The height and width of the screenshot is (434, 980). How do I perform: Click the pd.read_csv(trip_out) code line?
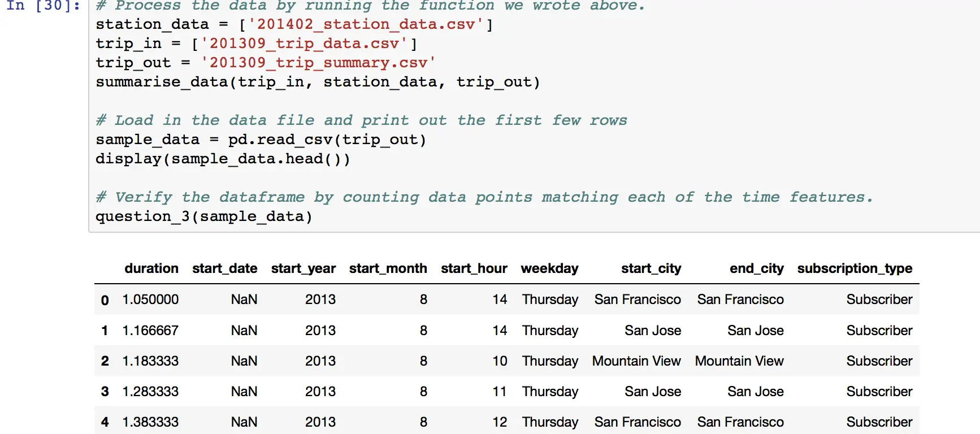click(x=261, y=140)
